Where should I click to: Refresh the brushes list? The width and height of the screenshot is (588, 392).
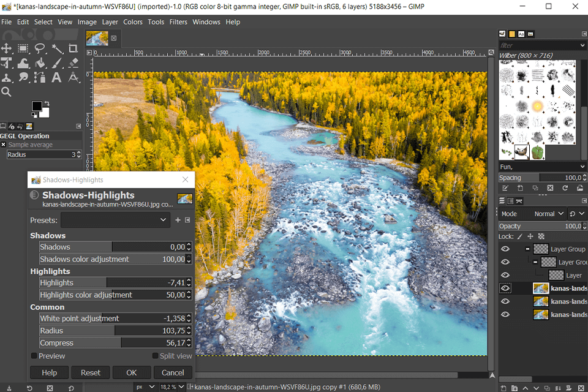[565, 188]
